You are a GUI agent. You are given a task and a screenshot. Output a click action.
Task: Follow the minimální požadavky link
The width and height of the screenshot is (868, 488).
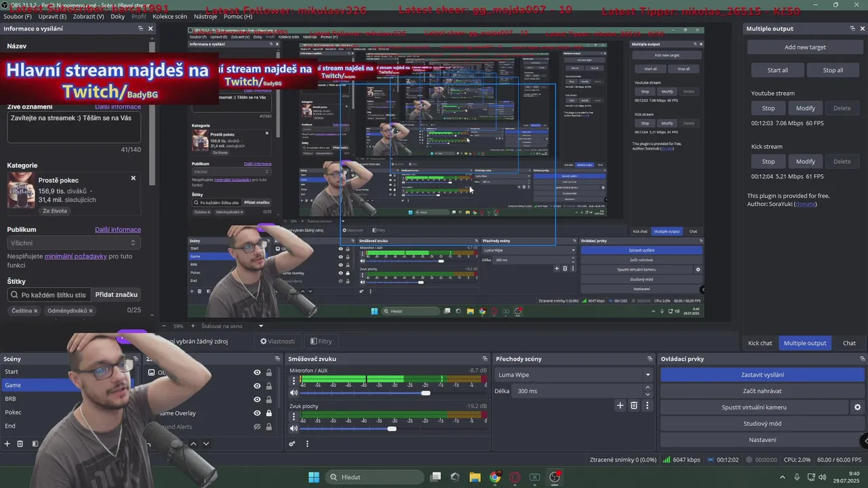[x=75, y=256]
